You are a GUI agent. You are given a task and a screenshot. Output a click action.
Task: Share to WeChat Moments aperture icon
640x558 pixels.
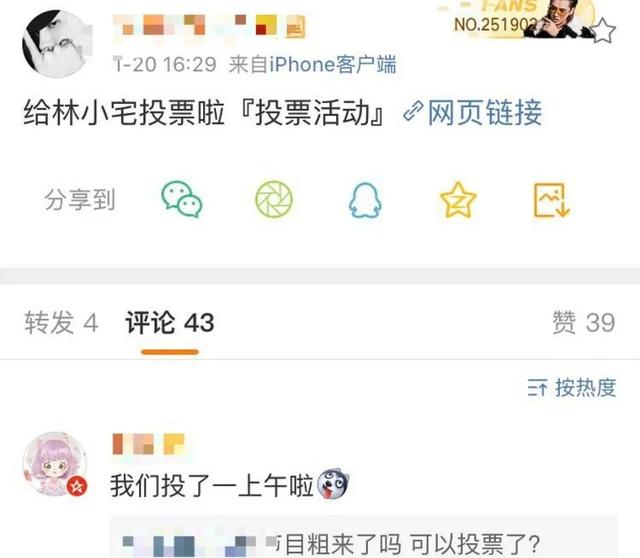(274, 199)
